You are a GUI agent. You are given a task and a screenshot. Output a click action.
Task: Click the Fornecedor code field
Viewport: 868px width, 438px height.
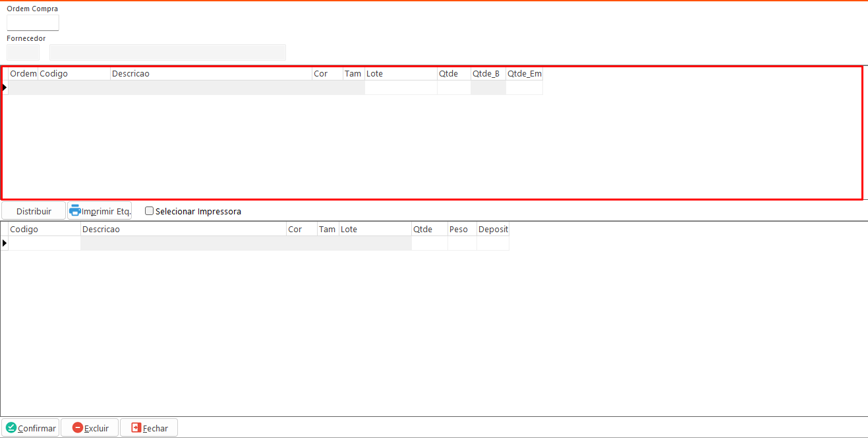(23, 53)
